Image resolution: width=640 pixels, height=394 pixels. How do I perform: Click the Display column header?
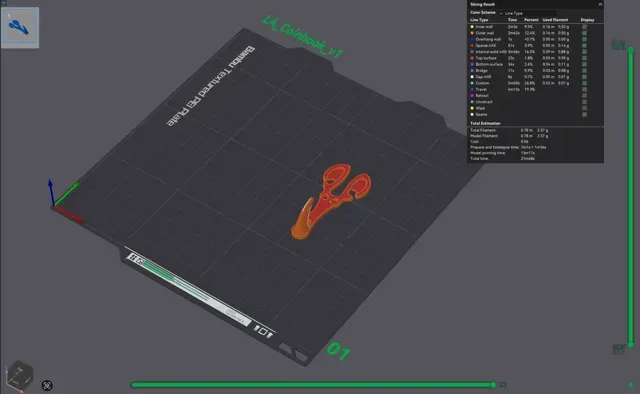click(587, 20)
